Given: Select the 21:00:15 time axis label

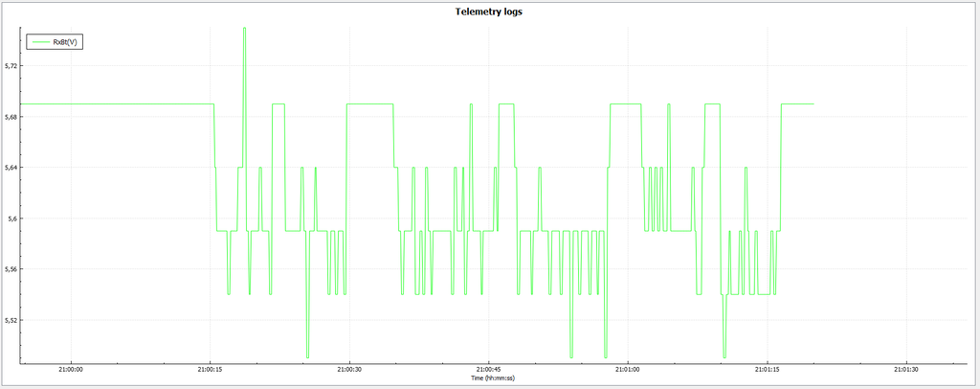Looking at the screenshot, I should click(x=211, y=369).
